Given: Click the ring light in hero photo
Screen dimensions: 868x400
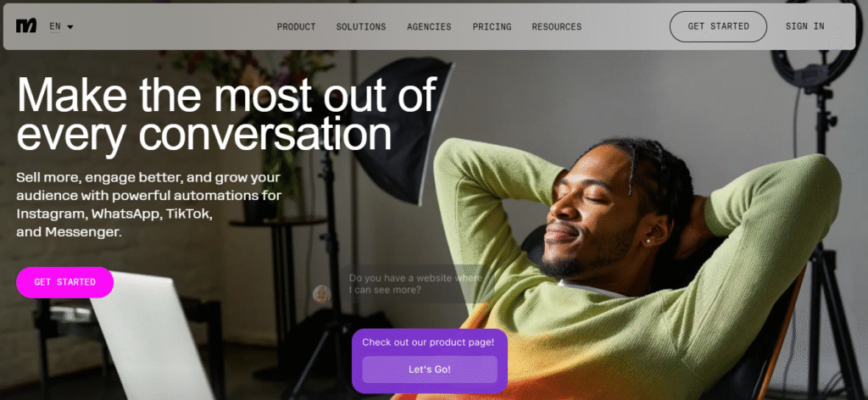Looking at the screenshot, I should pyautogui.click(x=816, y=47).
